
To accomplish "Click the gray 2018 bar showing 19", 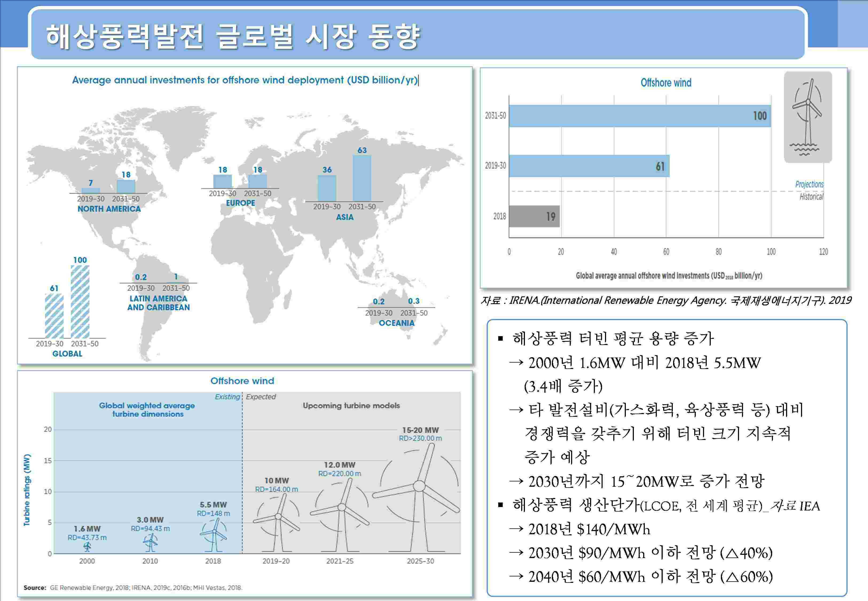I will 534,216.
